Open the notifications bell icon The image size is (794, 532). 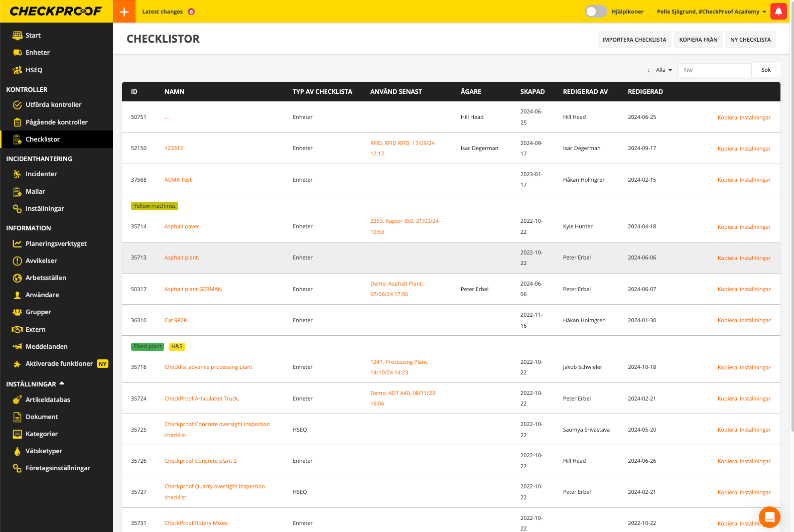778,12
